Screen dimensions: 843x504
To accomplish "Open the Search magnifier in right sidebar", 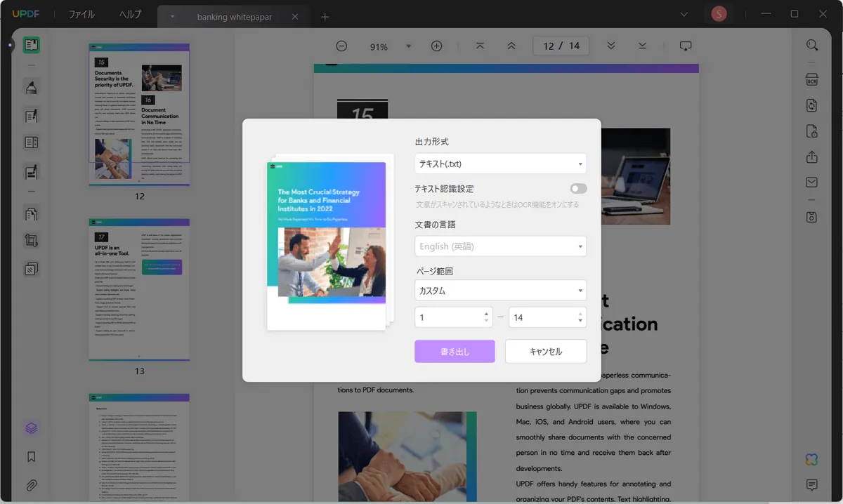I will pos(812,46).
